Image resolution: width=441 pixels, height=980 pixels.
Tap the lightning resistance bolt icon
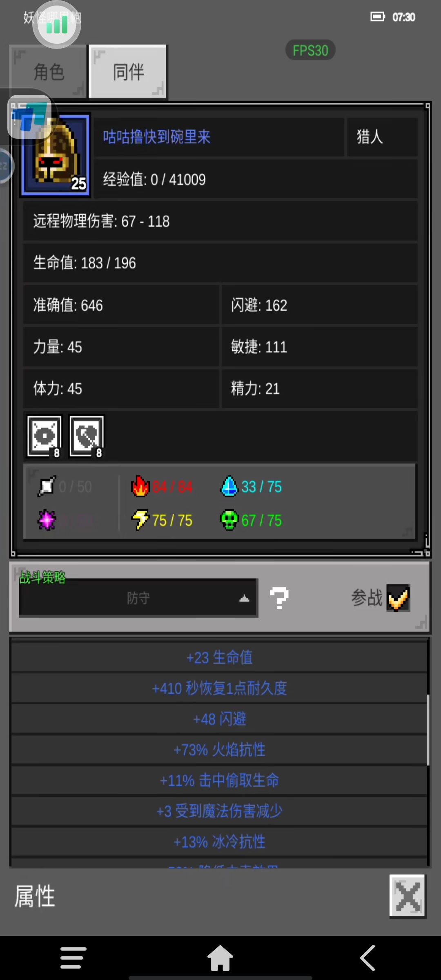coord(140,520)
